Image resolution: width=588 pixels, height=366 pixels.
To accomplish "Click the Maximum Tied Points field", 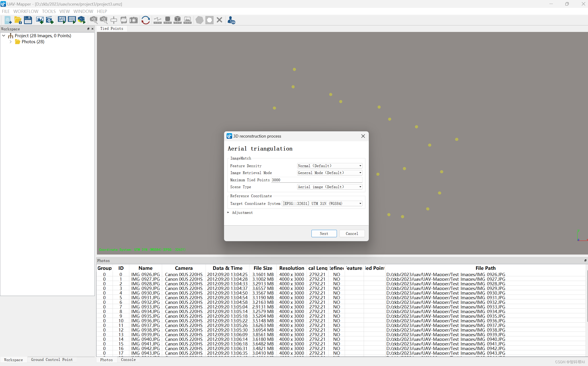I will [x=317, y=180].
